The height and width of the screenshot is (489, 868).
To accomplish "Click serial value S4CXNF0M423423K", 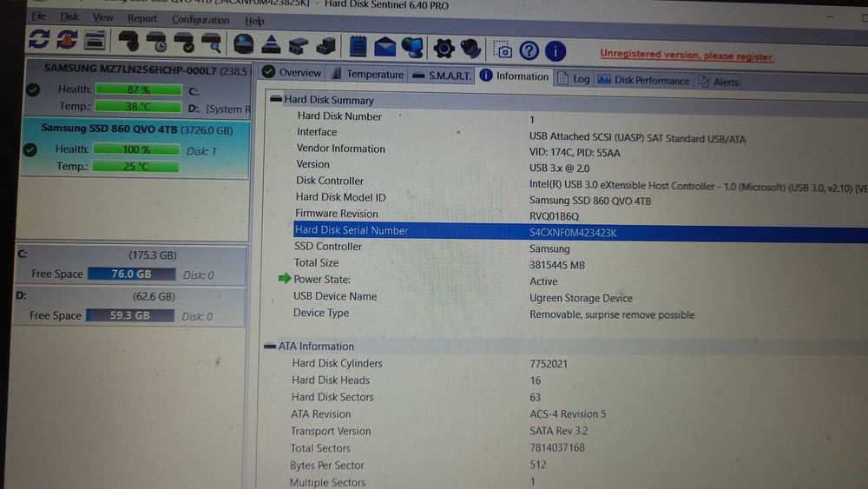I will (573, 233).
